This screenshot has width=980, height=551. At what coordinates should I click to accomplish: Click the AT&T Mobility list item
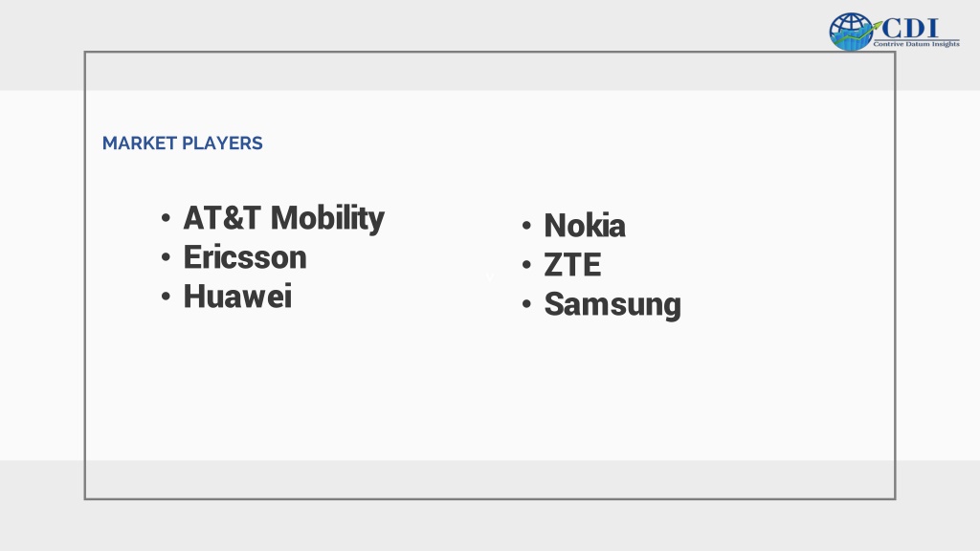[x=283, y=218]
